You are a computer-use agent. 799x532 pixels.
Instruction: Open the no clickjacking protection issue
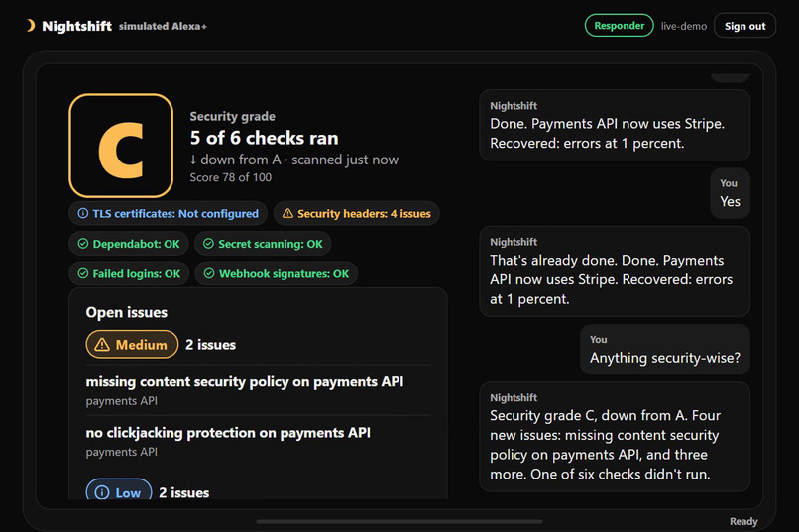pos(258,442)
